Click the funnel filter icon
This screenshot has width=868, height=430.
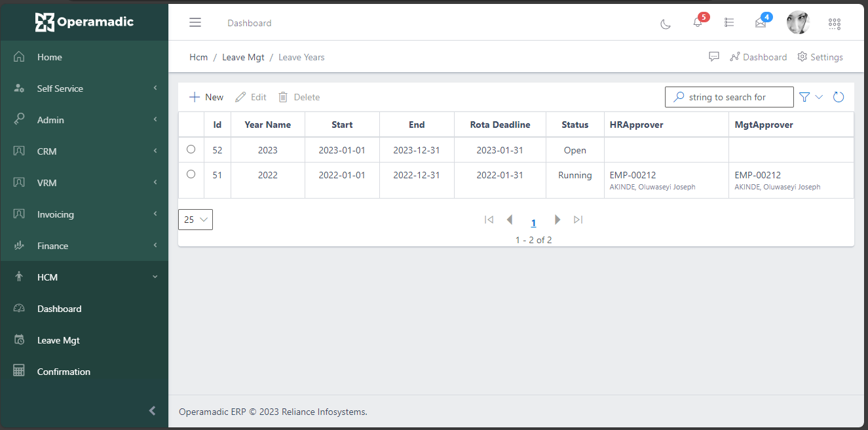tap(805, 97)
